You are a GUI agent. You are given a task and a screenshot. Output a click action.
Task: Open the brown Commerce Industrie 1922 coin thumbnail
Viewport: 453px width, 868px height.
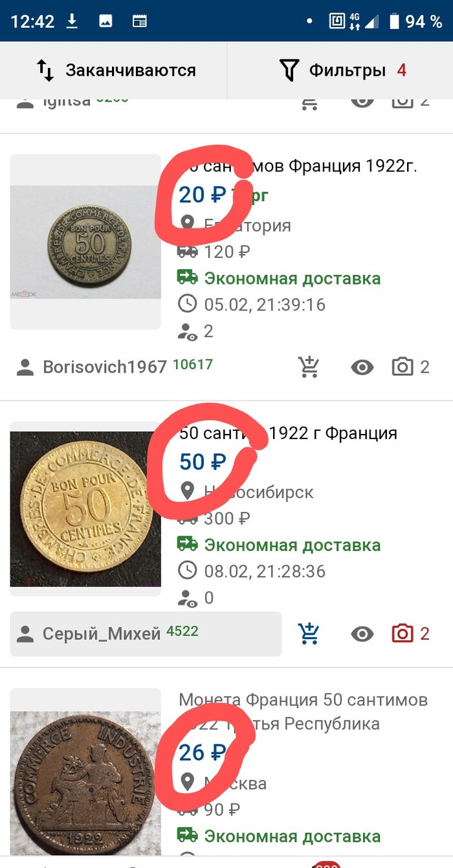pyautogui.click(x=85, y=776)
